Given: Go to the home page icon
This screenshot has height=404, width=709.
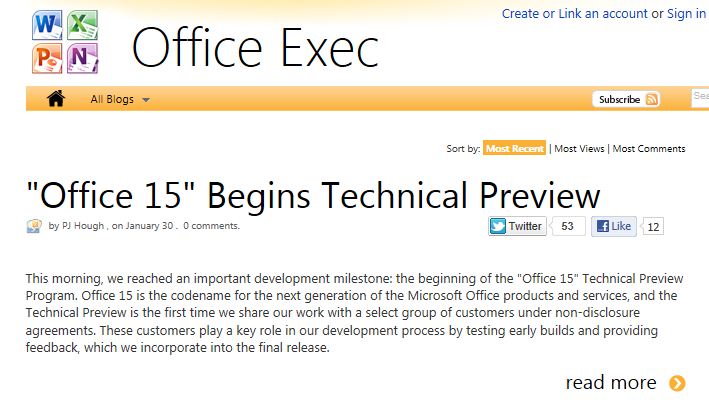Looking at the screenshot, I should (x=56, y=99).
